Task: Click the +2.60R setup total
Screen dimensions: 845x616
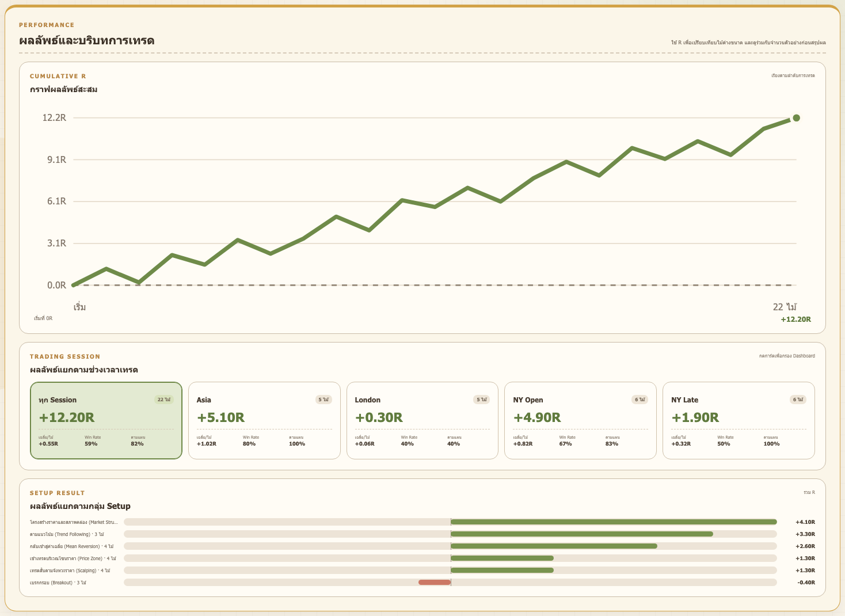Action: coord(805,546)
